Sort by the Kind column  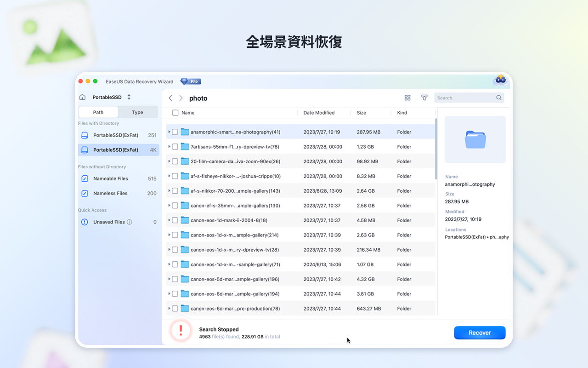(402, 113)
